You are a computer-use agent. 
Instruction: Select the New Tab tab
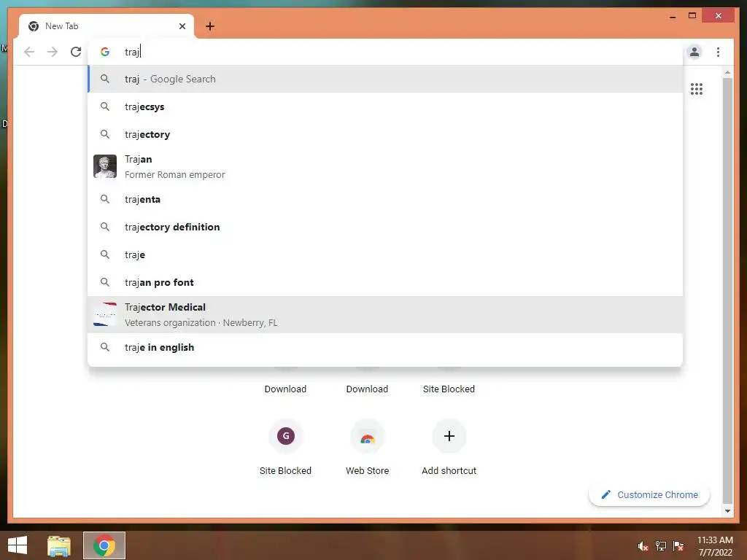coord(107,26)
